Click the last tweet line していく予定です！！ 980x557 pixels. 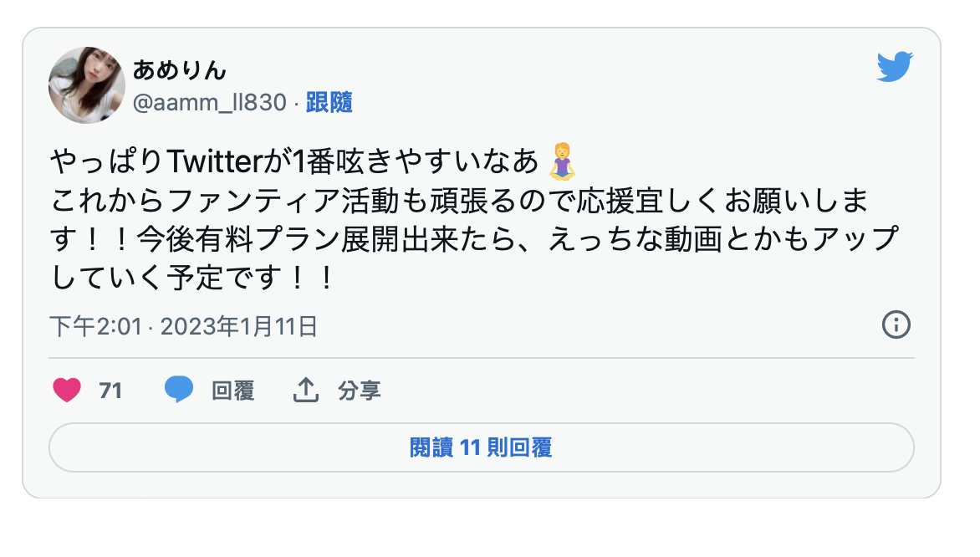194,277
